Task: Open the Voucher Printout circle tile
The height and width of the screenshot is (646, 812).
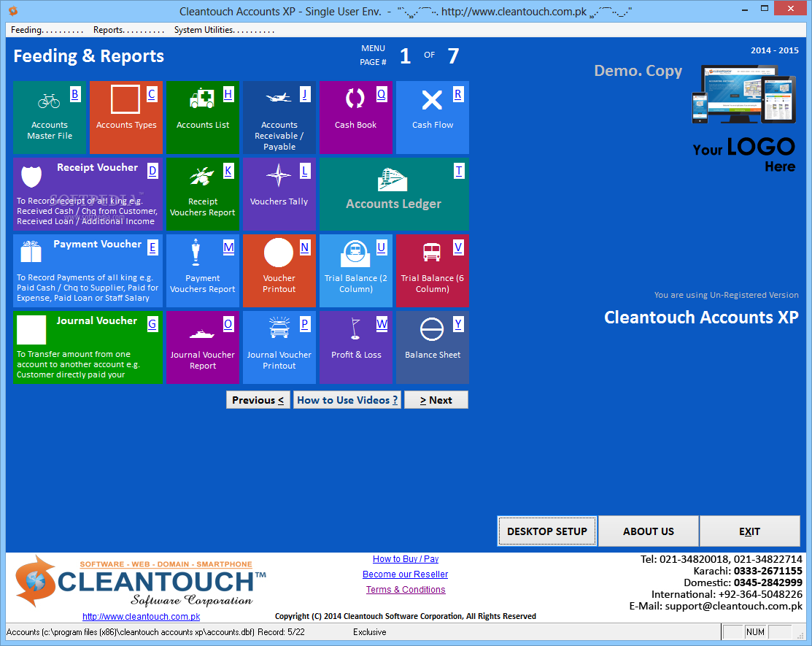Action: (x=279, y=270)
